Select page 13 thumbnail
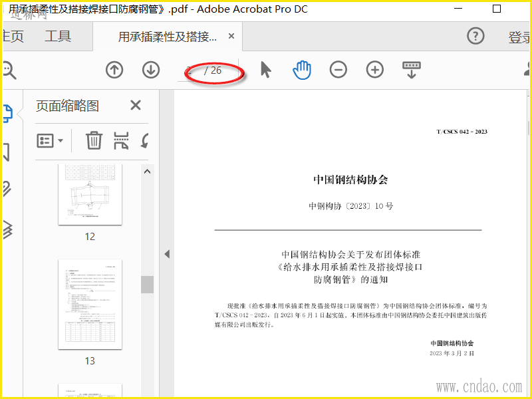The height and width of the screenshot is (399, 532). (x=90, y=305)
